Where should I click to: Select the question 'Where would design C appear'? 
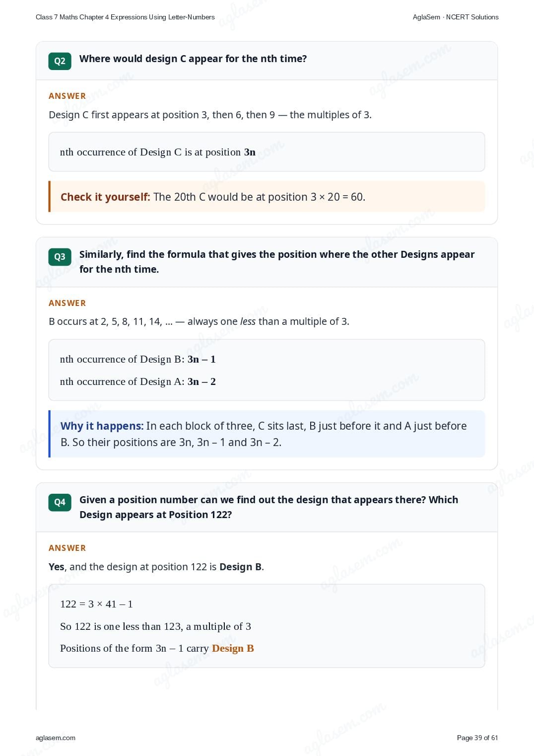click(x=193, y=59)
